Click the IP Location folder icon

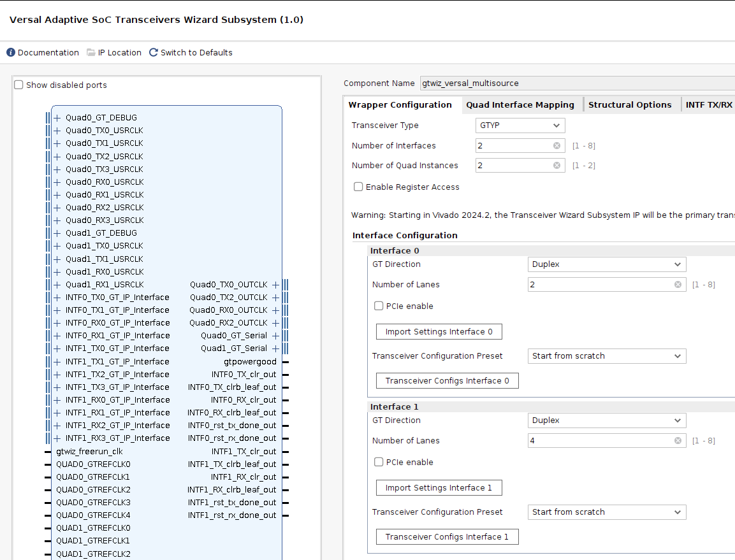pyautogui.click(x=91, y=52)
